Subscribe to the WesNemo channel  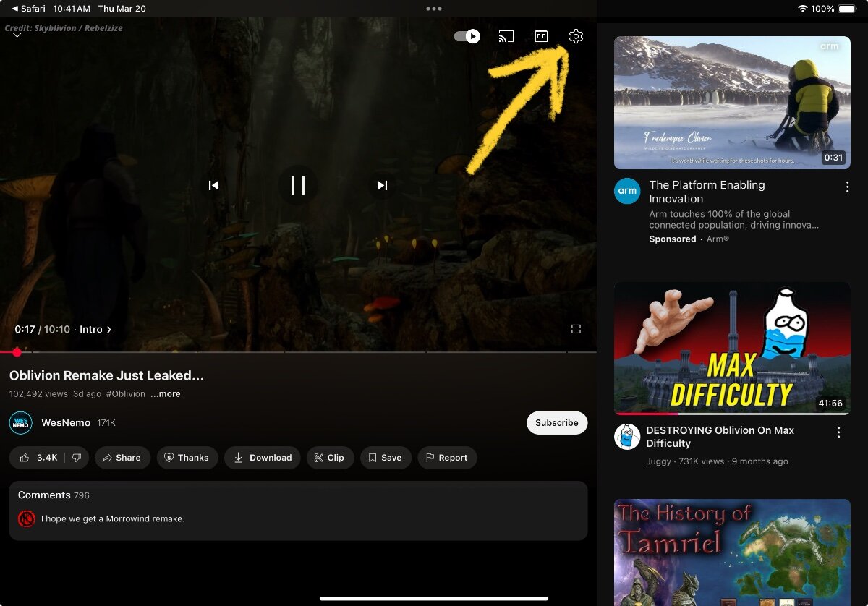point(556,423)
